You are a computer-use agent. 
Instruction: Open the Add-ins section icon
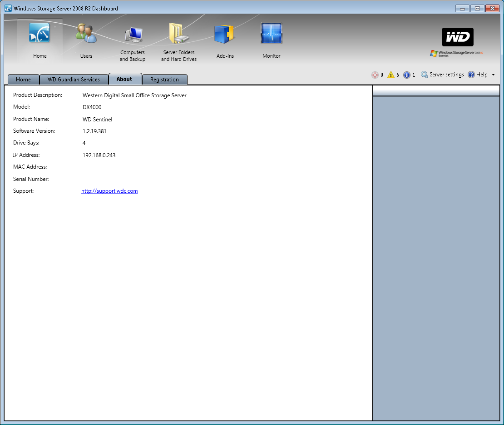(225, 34)
